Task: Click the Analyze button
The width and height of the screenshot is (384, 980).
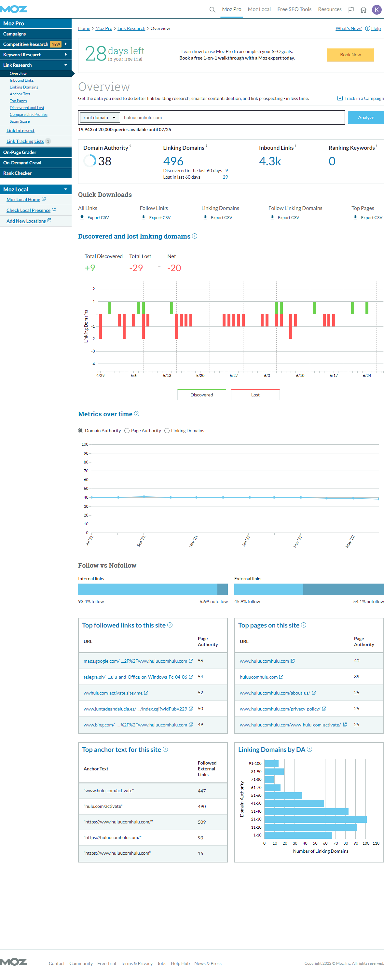Action: tap(365, 117)
